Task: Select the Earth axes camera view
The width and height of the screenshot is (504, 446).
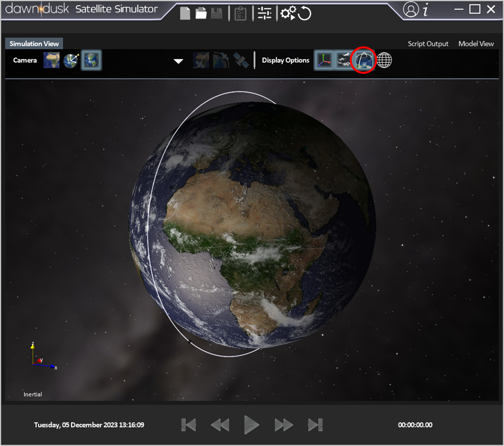Action: tap(71, 60)
